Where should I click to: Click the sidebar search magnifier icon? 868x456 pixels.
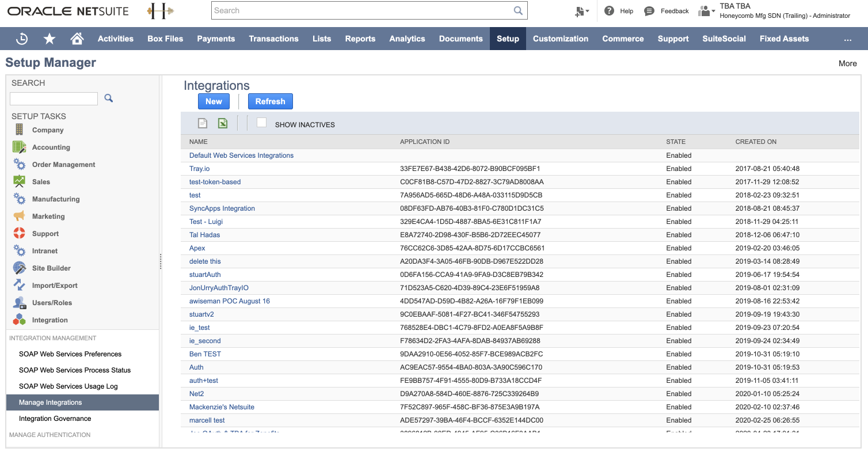pyautogui.click(x=108, y=98)
